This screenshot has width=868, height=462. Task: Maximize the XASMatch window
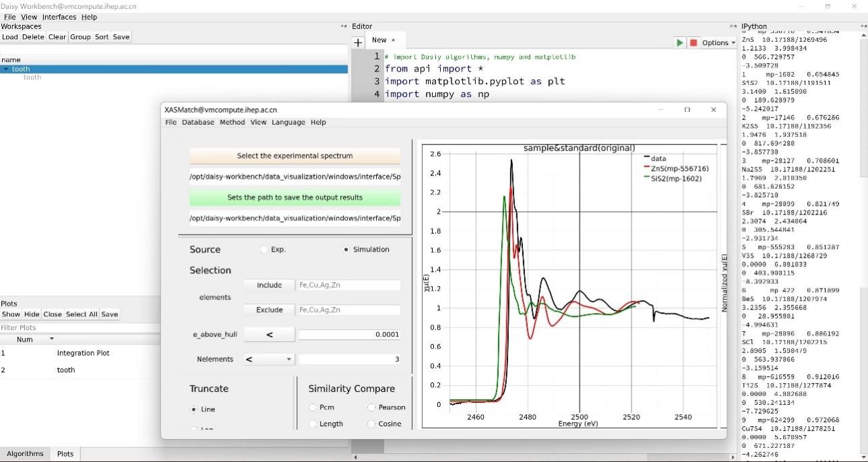point(687,109)
